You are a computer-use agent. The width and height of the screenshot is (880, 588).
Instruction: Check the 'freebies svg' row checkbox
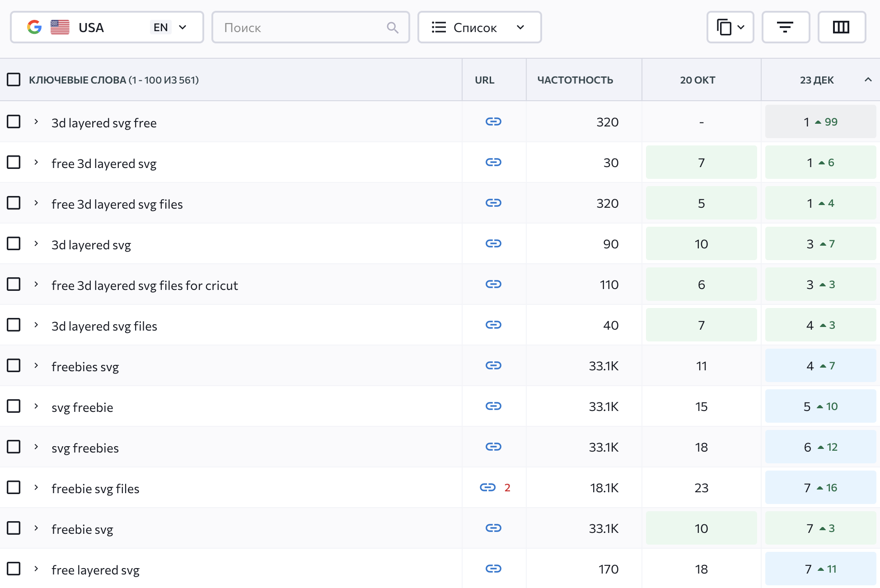pos(14,365)
